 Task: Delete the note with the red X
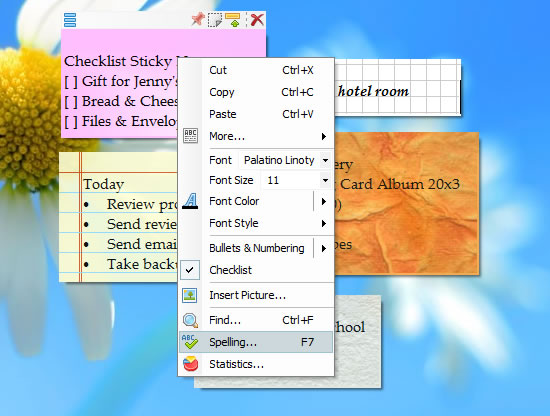point(257,20)
